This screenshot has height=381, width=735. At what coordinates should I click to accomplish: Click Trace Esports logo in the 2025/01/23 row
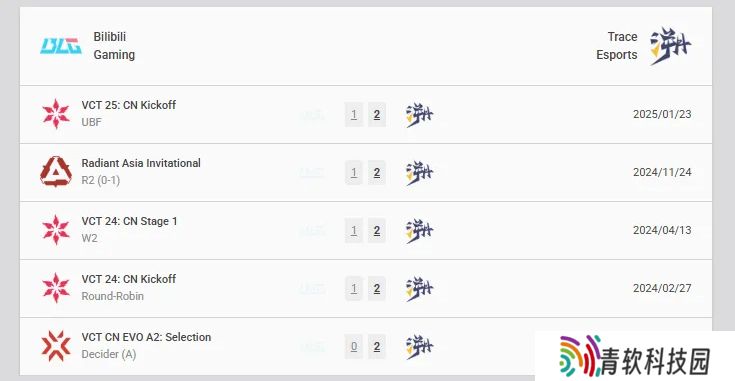pyautogui.click(x=420, y=114)
